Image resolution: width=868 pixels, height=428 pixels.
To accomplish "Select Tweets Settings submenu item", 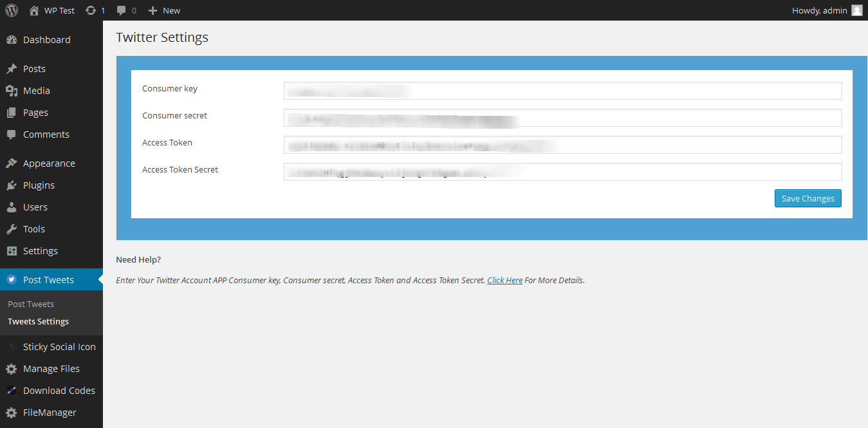I will [38, 322].
